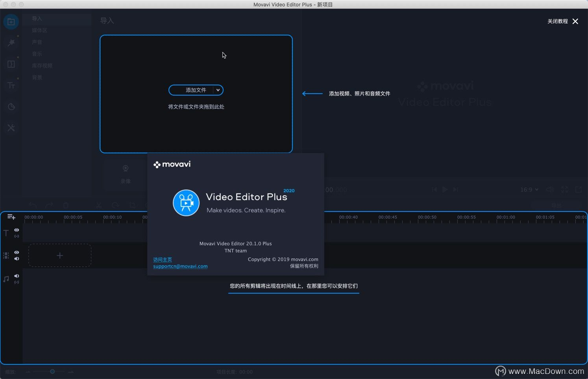588x379 pixels.
Task: Click the Undo arrow in the timeline toolbar
Action: [33, 205]
